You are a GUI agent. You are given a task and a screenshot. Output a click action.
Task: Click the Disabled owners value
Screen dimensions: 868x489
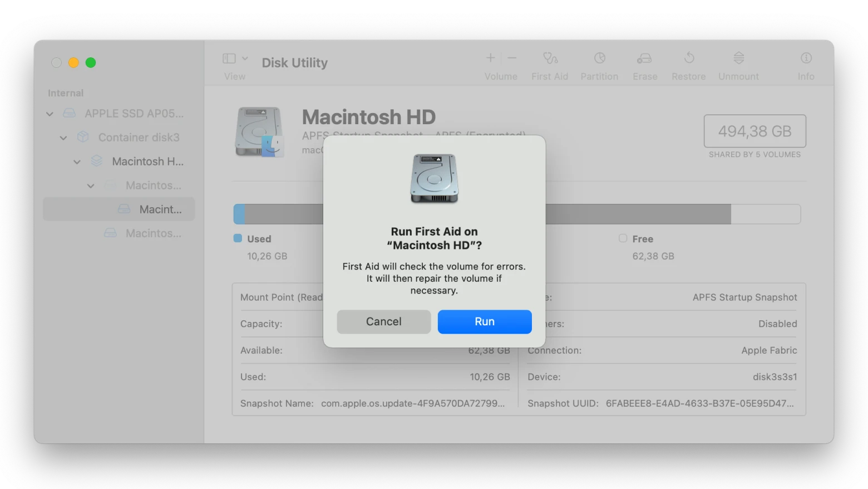coord(777,324)
